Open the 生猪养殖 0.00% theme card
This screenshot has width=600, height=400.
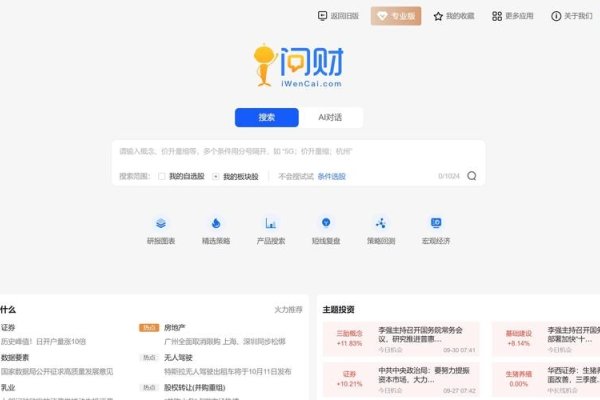(546, 379)
